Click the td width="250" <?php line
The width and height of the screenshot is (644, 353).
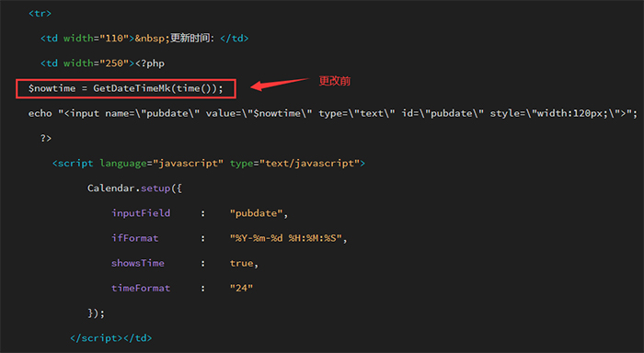pos(102,63)
